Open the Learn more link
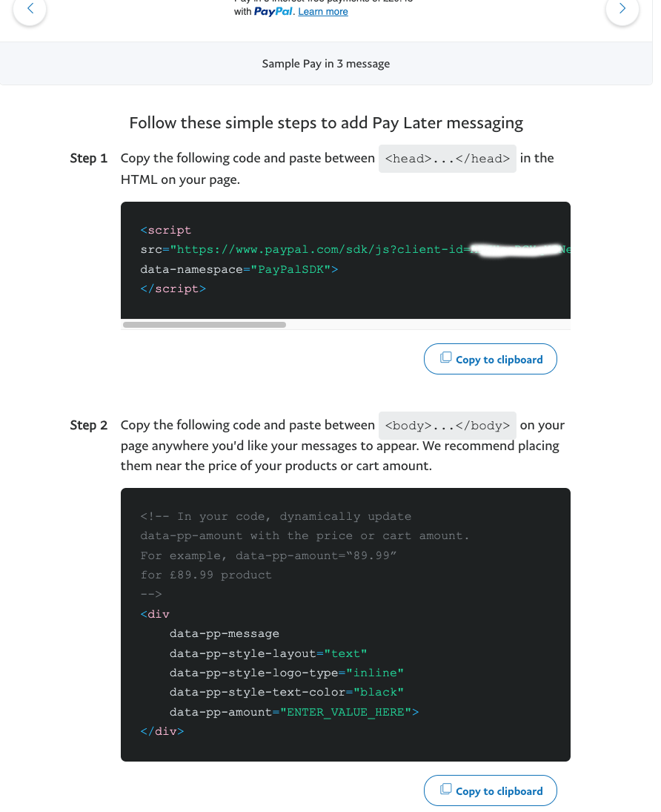The width and height of the screenshot is (661, 812). pyautogui.click(x=323, y=11)
